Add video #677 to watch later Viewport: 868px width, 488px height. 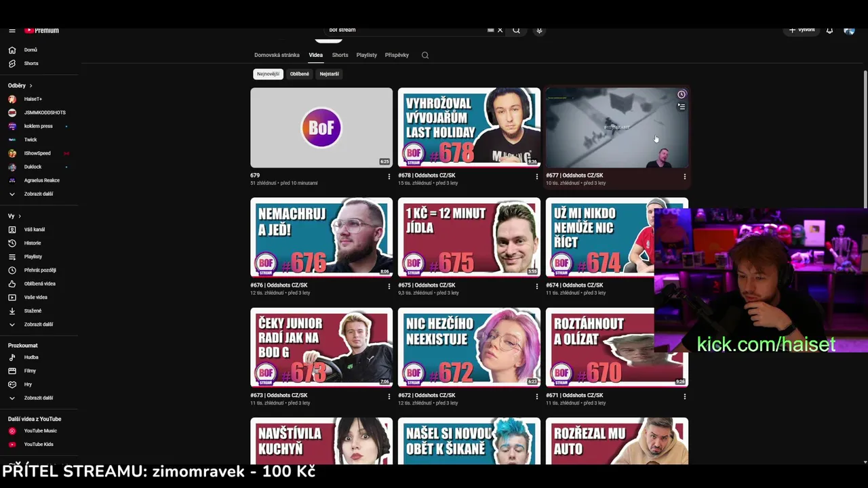(x=682, y=95)
